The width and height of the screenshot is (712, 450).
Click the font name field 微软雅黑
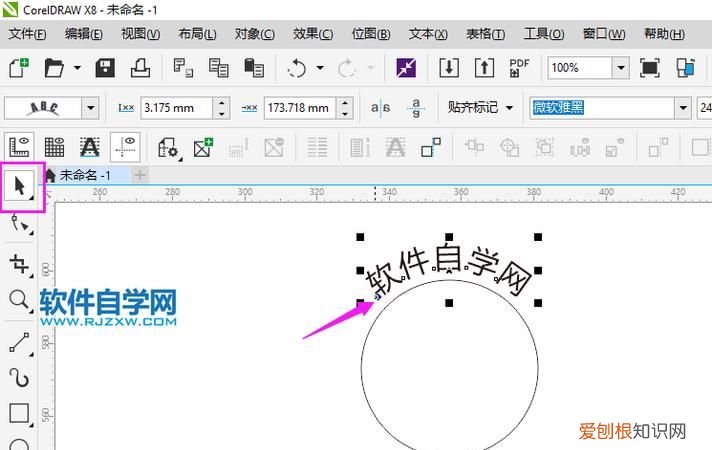click(602, 108)
